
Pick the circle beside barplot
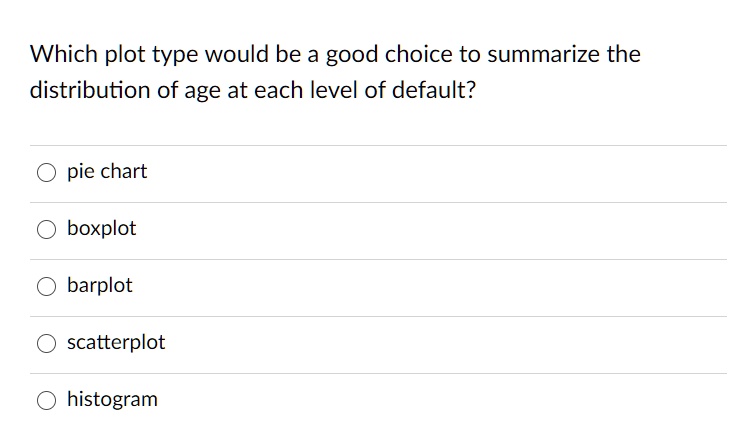pyautogui.click(x=47, y=286)
